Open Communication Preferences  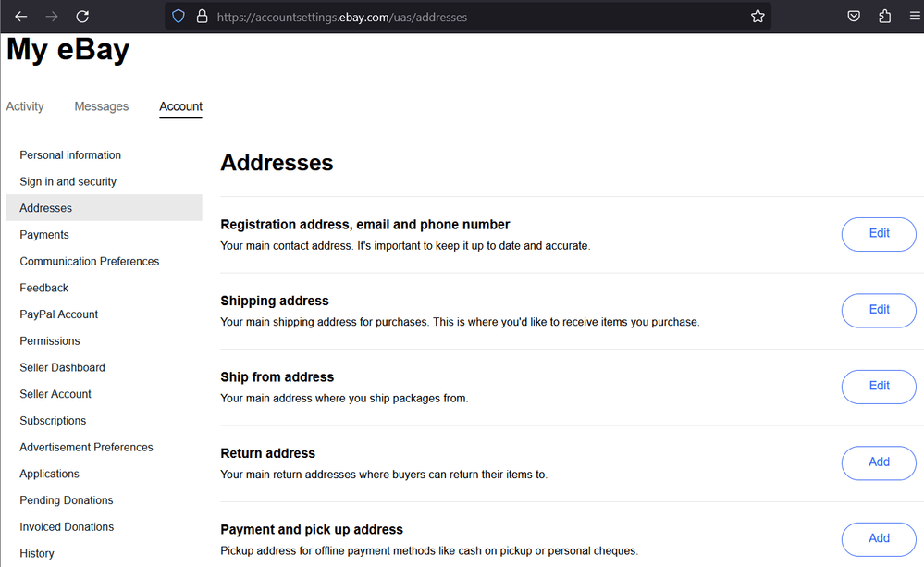click(89, 261)
